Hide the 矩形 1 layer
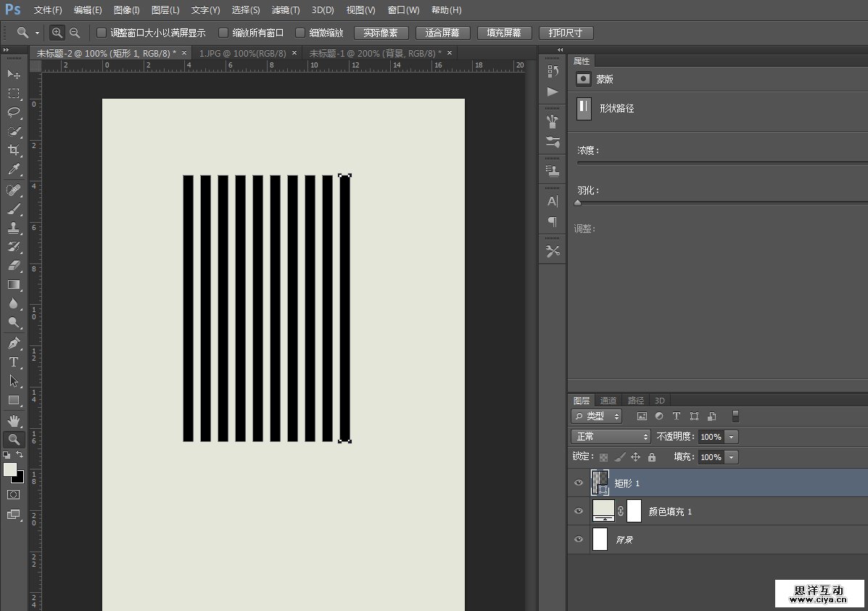The height and width of the screenshot is (611, 868). (x=579, y=483)
